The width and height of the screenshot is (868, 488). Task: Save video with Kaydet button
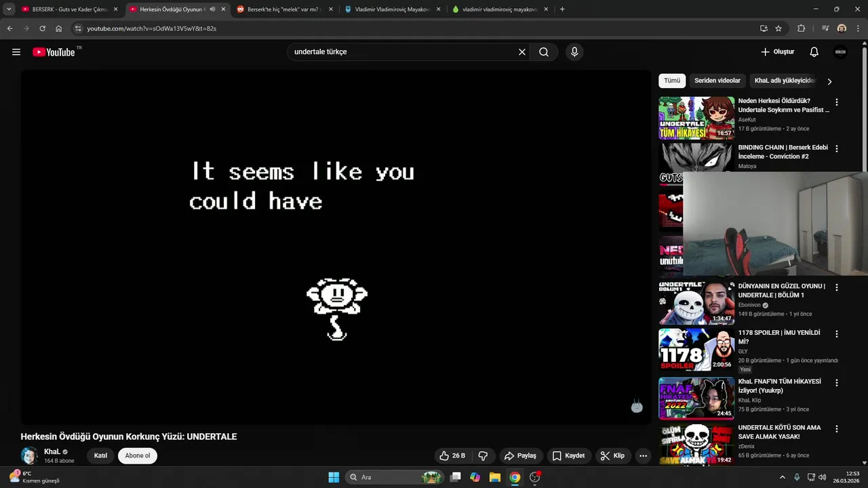[568, 455]
